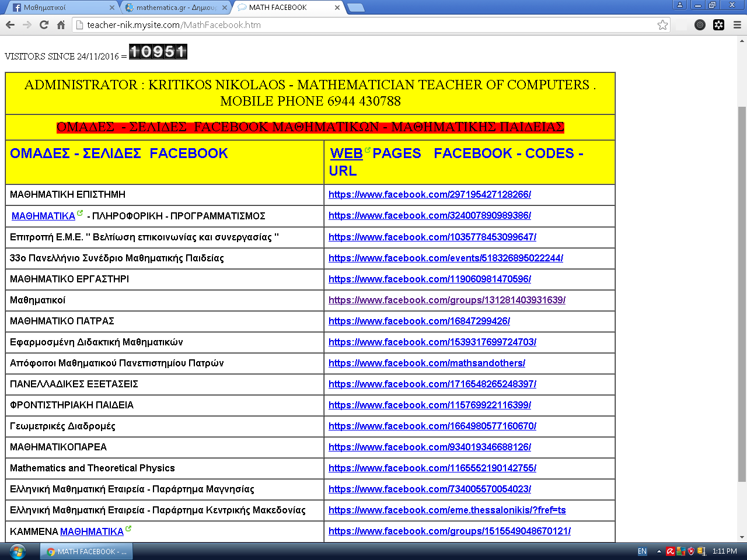Click the Mathematics and Theoretical Physics text
The height and width of the screenshot is (560, 747).
click(x=92, y=468)
